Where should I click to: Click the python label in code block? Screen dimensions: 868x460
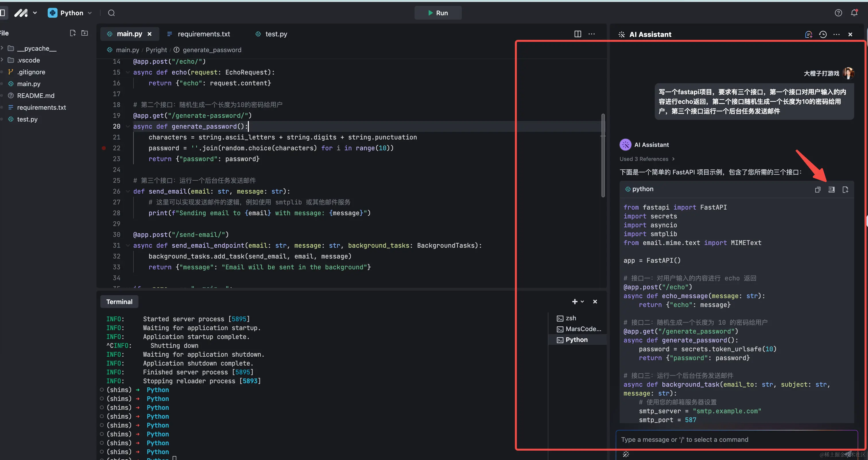coord(643,189)
